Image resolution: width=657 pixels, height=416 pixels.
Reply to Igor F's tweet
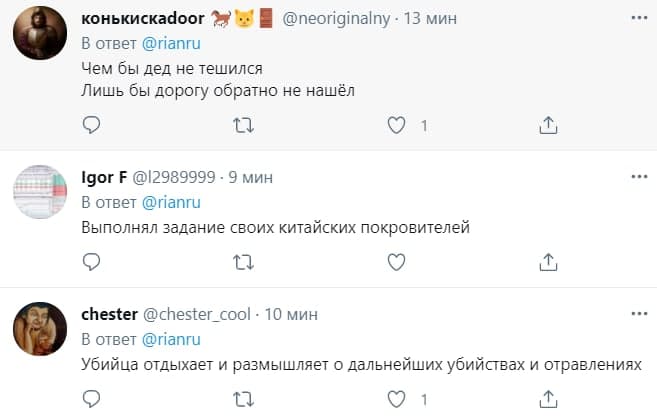pyautogui.click(x=91, y=262)
